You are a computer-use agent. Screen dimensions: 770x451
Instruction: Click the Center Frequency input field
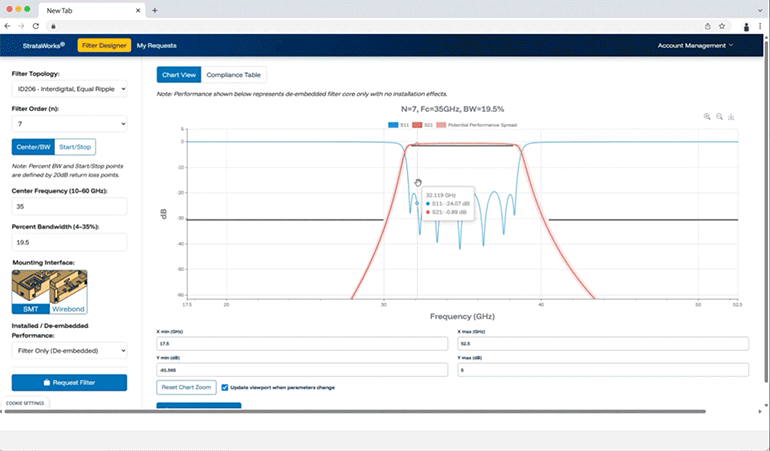pos(69,206)
